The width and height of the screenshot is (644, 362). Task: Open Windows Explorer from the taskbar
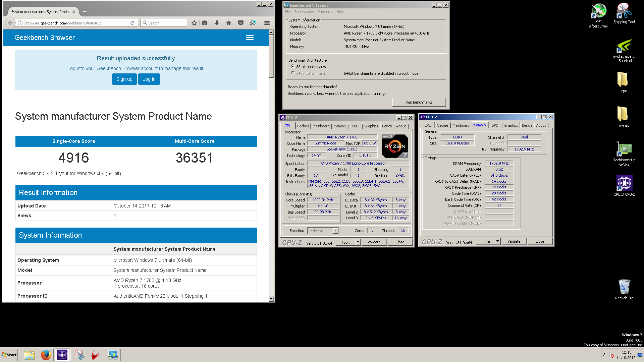(x=30, y=355)
